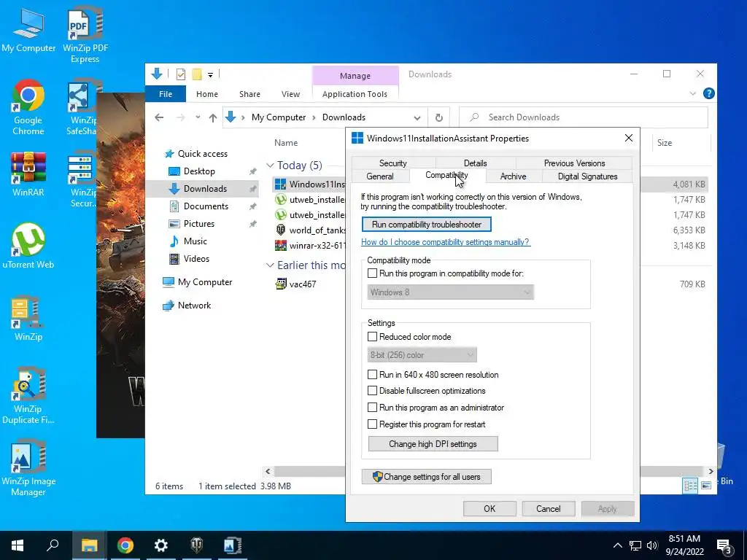Click File Explorer icon in taskbar
Viewport: 747px width, 560px height.
pos(89,545)
